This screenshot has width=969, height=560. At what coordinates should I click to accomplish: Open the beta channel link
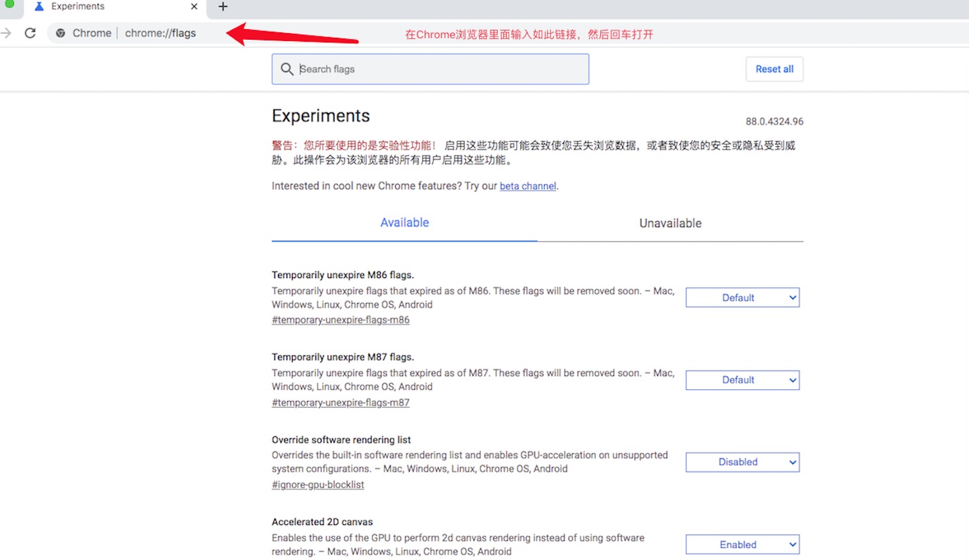(528, 186)
